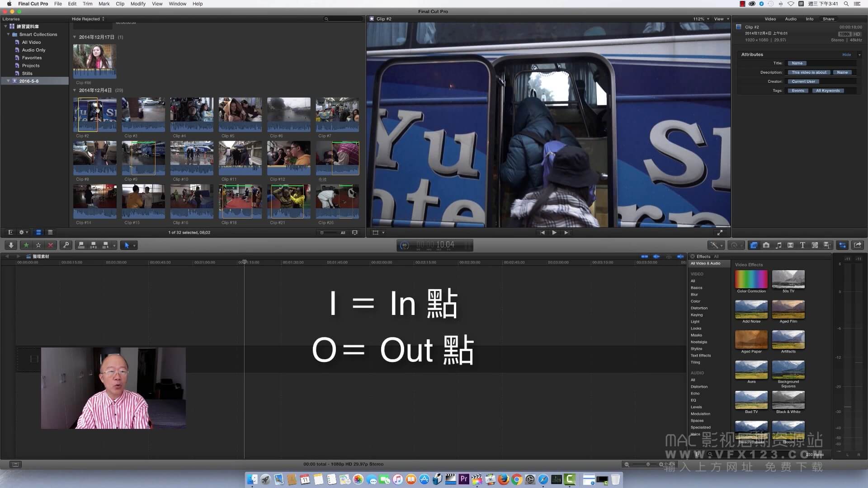Image resolution: width=868 pixels, height=488 pixels.
Task: Open the browser gear action menu
Action: click(23, 232)
